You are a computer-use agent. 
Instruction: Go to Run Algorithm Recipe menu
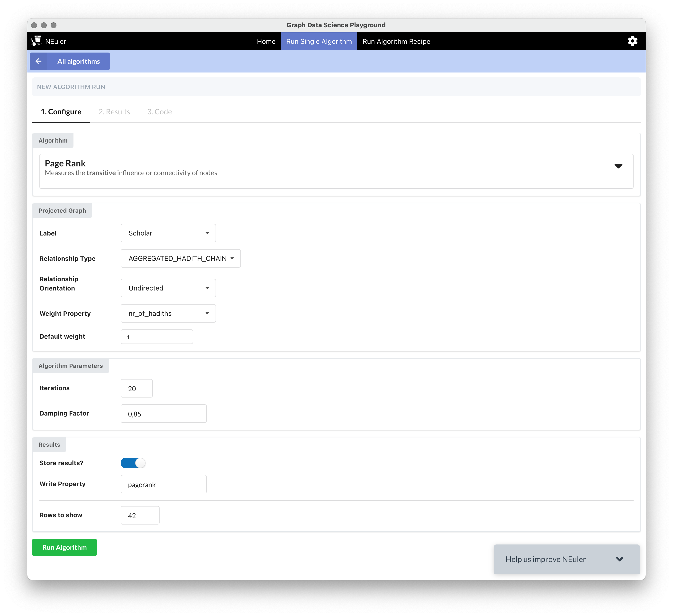[396, 41]
